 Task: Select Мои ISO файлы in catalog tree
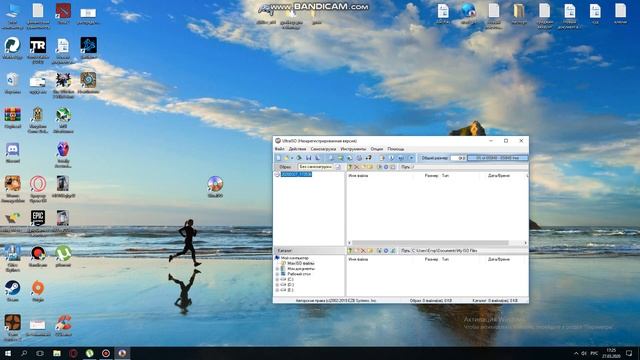point(301,264)
